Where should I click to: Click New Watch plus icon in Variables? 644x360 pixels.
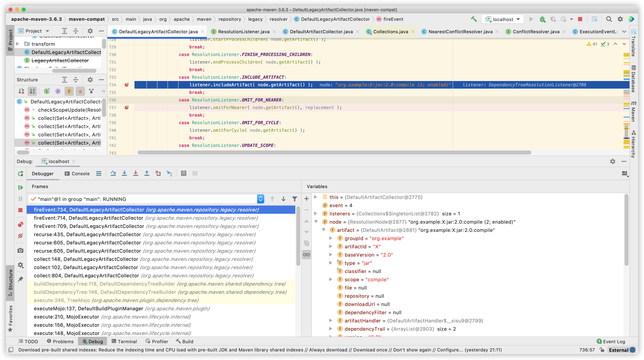coord(307,199)
